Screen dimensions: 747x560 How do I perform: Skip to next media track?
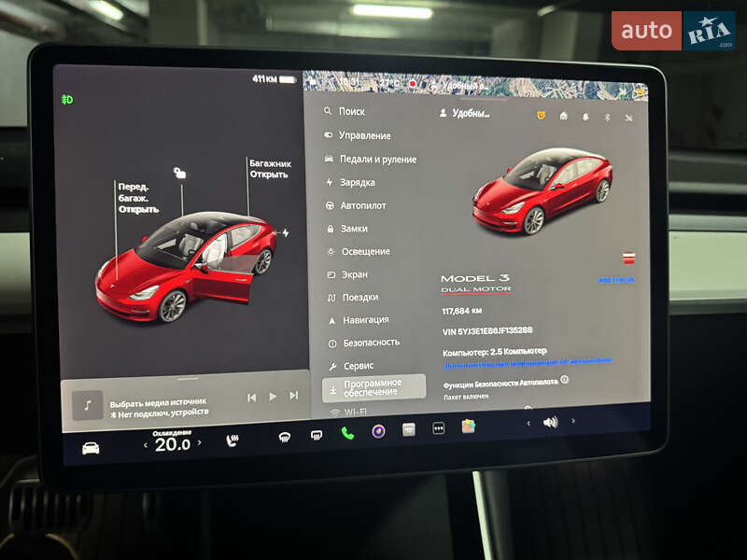point(294,395)
